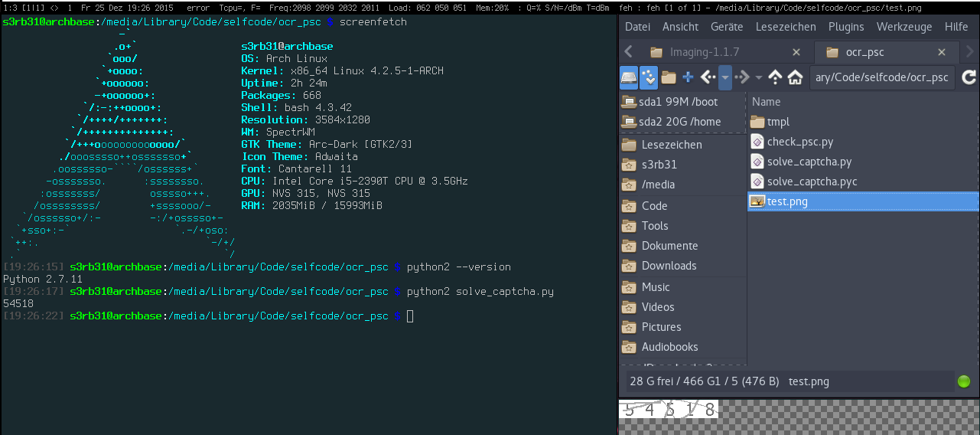Open the Ansicht menu

(x=680, y=27)
